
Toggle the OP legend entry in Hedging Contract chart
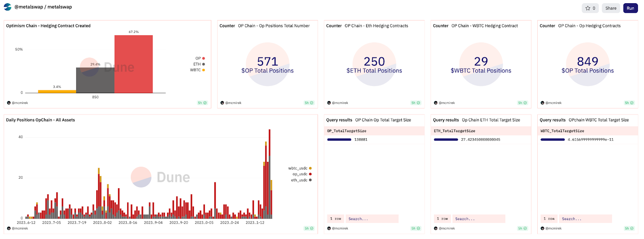(200, 58)
